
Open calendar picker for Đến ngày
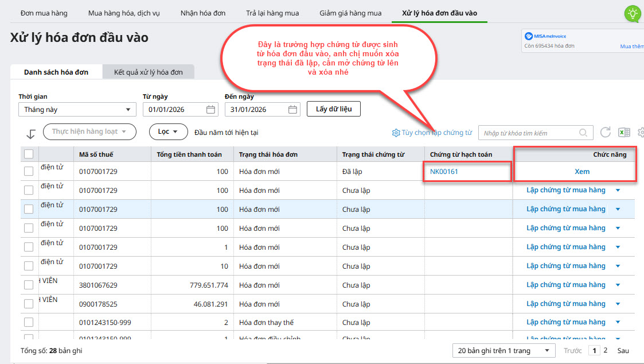pyautogui.click(x=292, y=110)
